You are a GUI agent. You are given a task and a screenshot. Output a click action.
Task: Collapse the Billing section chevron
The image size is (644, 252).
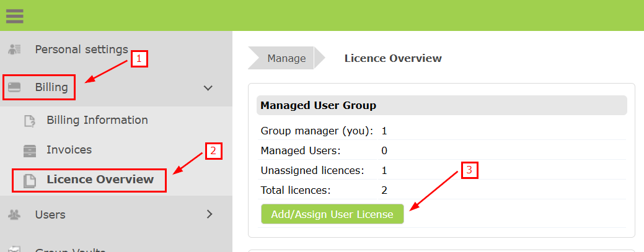pyautogui.click(x=208, y=88)
